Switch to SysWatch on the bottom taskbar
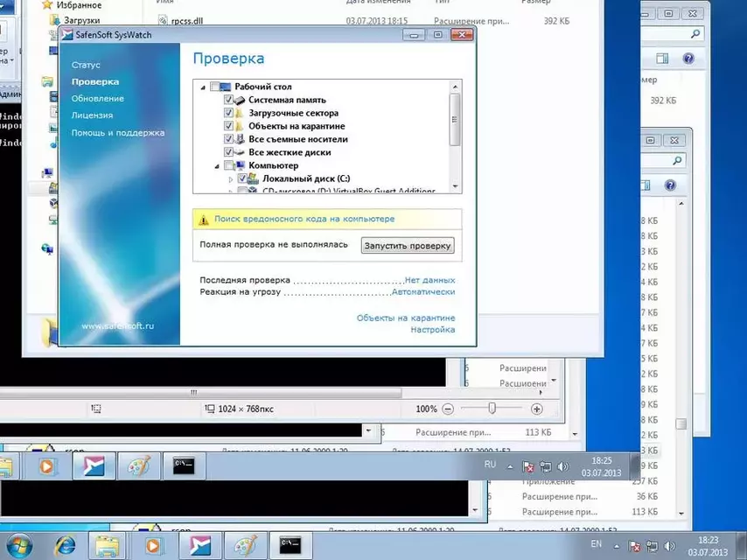Screen dimensions: 747x560 click(199, 546)
